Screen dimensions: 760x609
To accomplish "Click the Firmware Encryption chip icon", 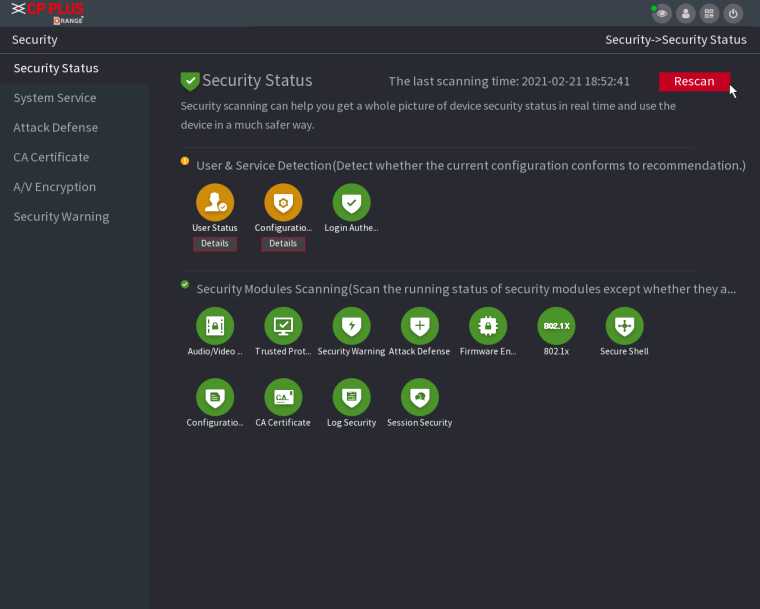I will click(x=488, y=326).
